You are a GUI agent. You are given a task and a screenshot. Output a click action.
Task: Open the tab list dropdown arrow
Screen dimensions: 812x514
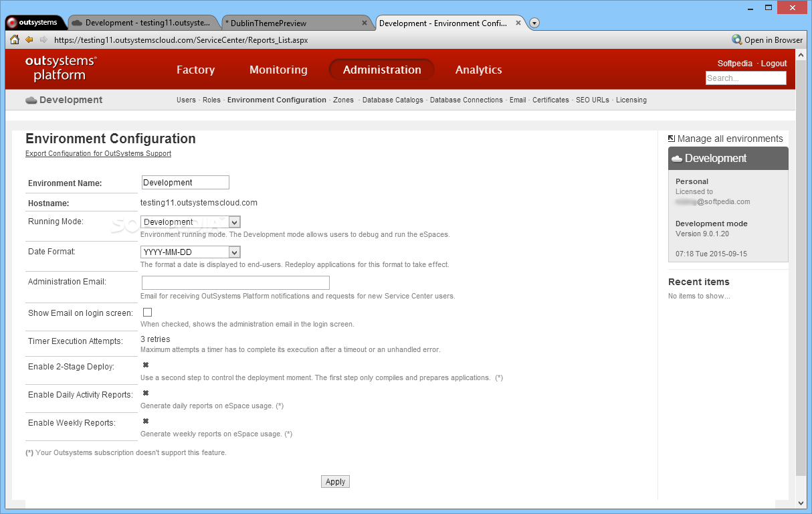(x=534, y=23)
